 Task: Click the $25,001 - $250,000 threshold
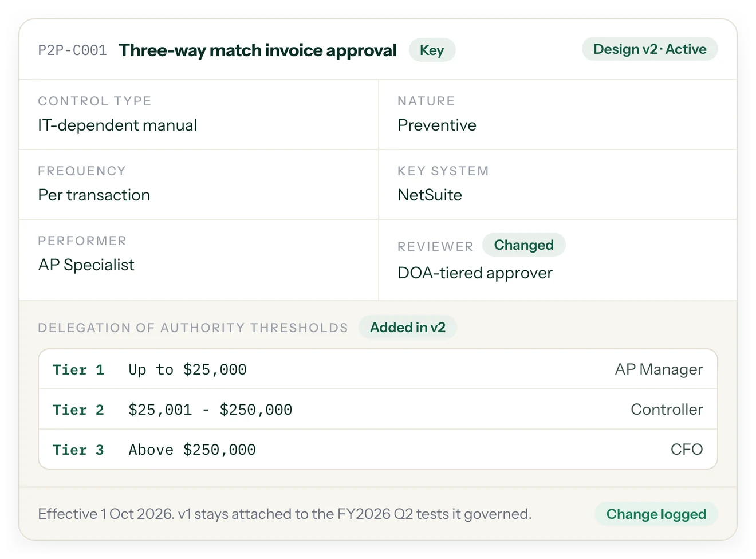(210, 410)
